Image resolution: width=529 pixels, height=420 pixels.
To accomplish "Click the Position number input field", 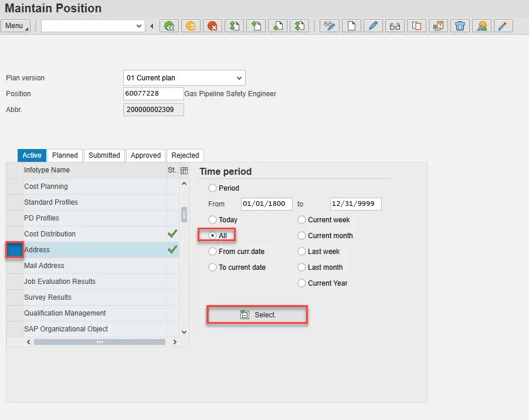I will pyautogui.click(x=153, y=94).
